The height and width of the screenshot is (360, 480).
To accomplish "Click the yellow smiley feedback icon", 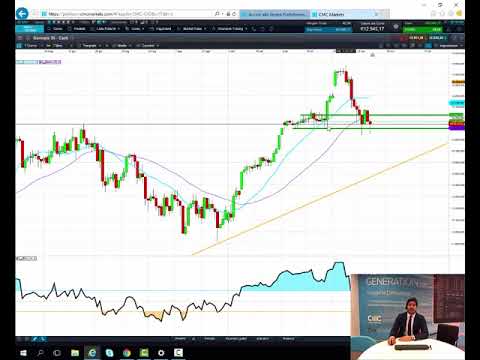I will pyautogui.click(x=460, y=14).
